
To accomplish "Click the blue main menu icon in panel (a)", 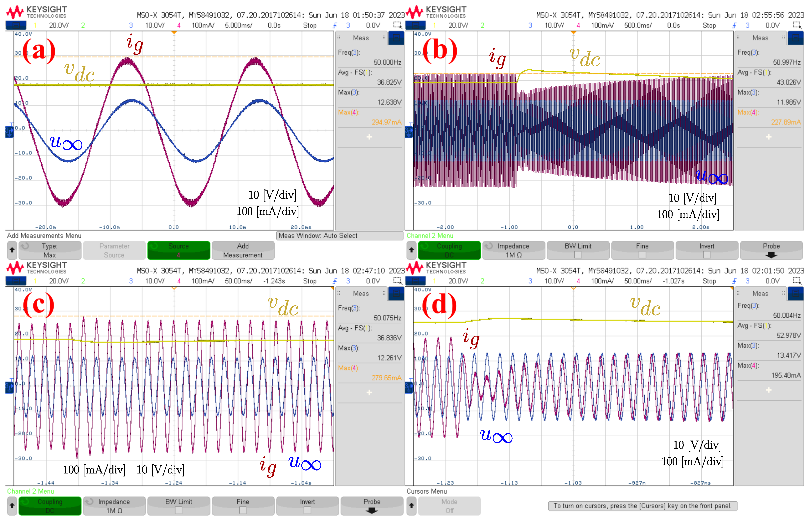I will (16, 25).
